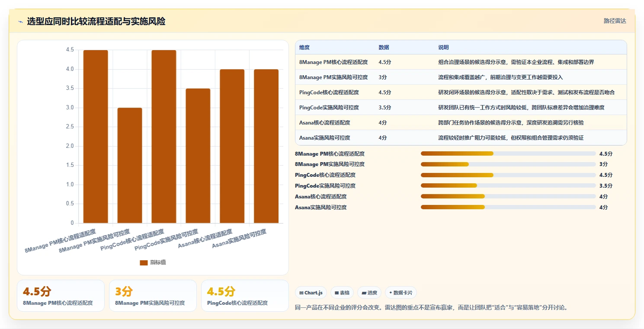Click the Asana实施风险可控度 bar in the chart
The height and width of the screenshot is (329, 644).
click(x=266, y=146)
